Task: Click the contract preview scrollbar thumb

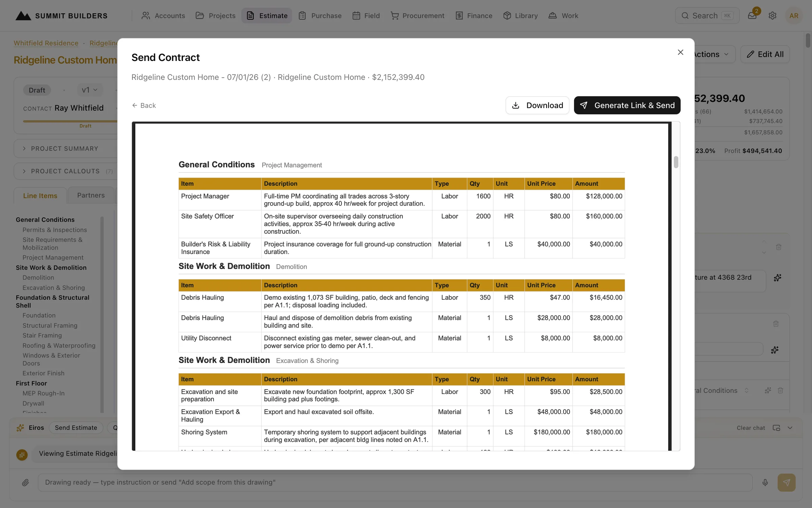Action: 676,162
